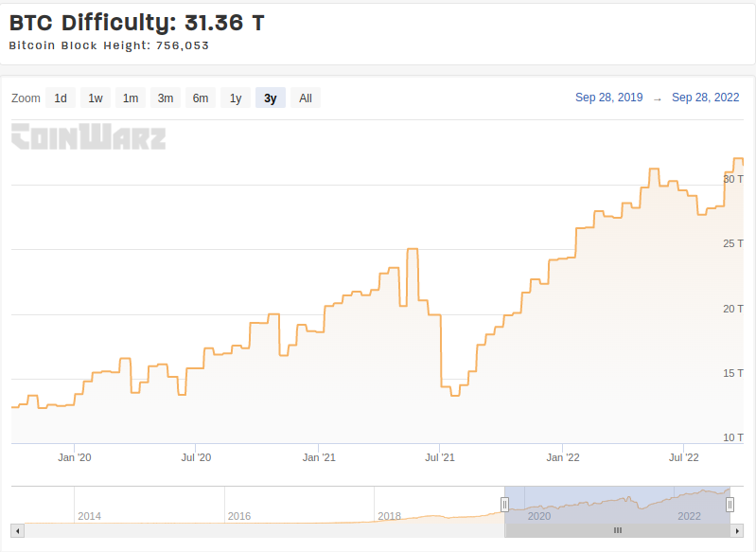Click the Jan '22 axis label
The height and width of the screenshot is (552, 756).
click(x=563, y=457)
